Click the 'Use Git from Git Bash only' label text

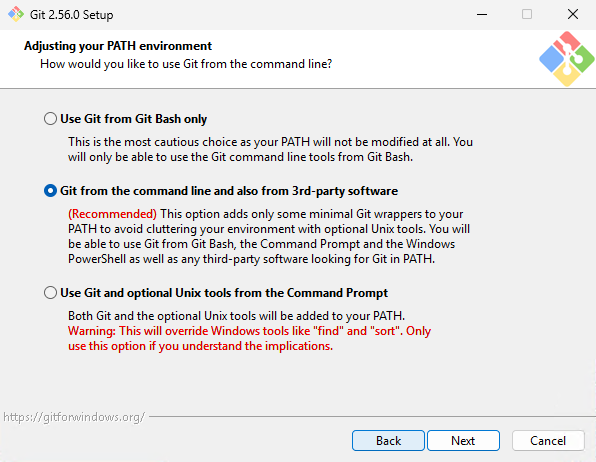(134, 119)
